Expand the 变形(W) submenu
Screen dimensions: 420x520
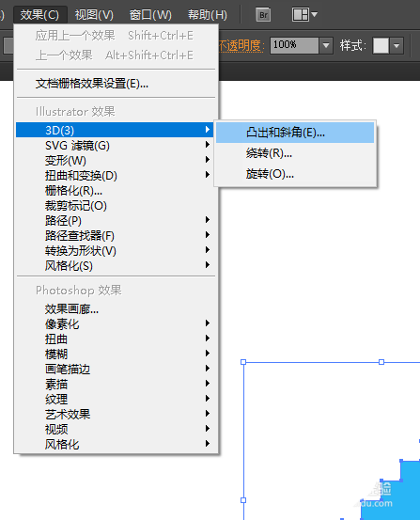[116, 160]
